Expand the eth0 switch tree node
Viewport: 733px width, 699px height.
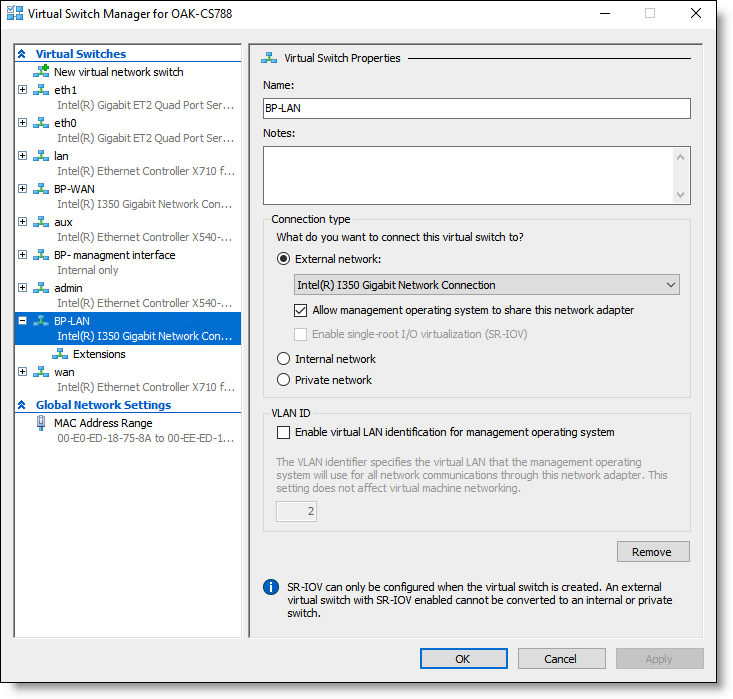coord(22,123)
